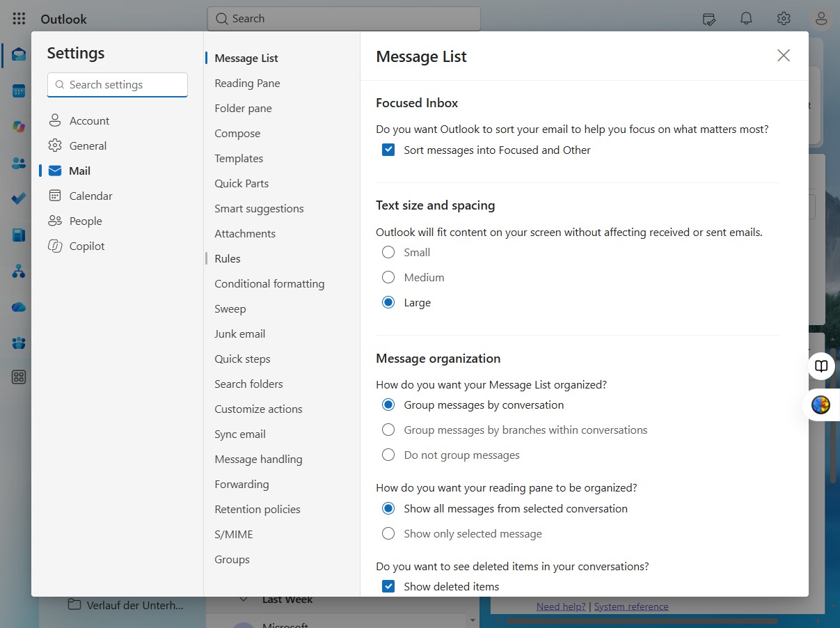Screen dimensions: 840x628
Task: Select the Medium text size option
Action: click(388, 277)
